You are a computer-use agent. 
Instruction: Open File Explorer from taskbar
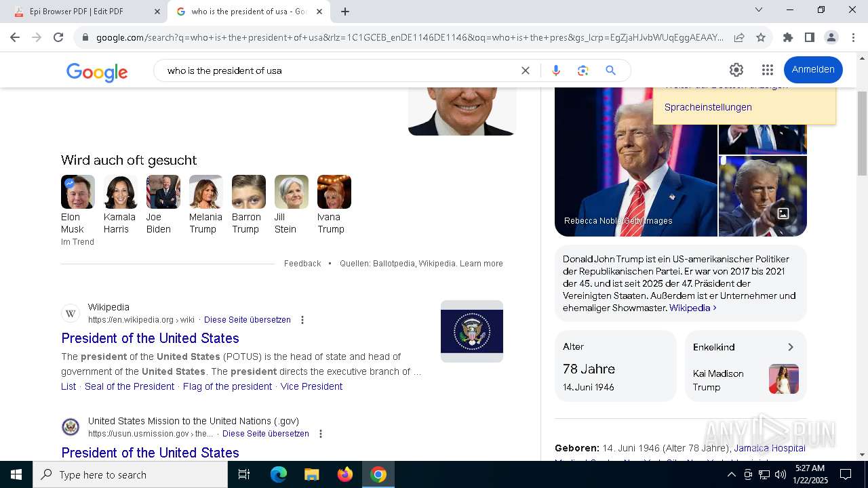[311, 474]
